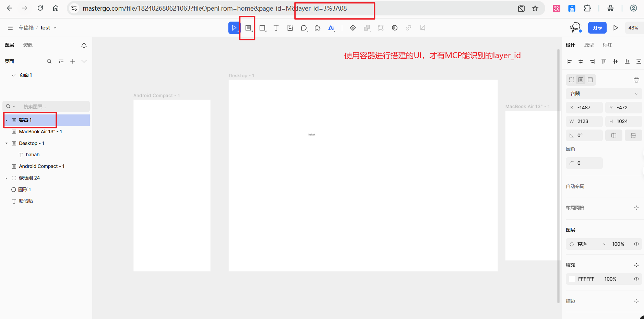644x319 pixels.
Task: Click the 分享 share button
Action: click(597, 28)
